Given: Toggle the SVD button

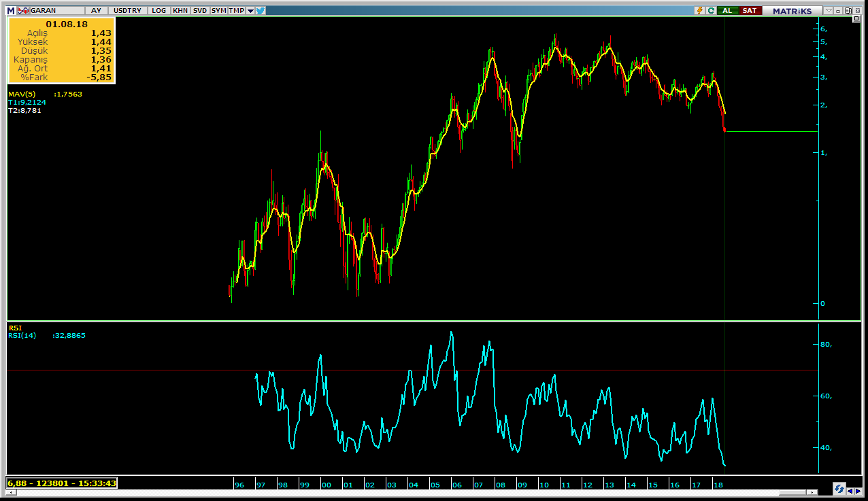Looking at the screenshot, I should pos(200,11).
